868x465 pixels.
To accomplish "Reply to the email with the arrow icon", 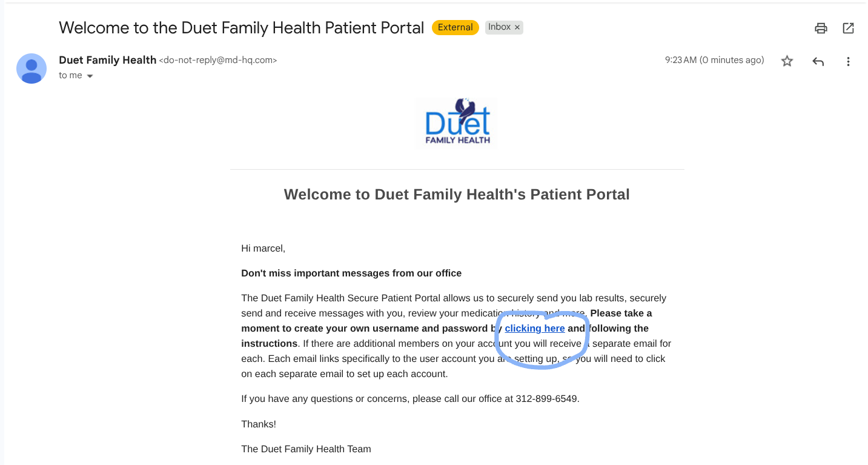I will [818, 61].
